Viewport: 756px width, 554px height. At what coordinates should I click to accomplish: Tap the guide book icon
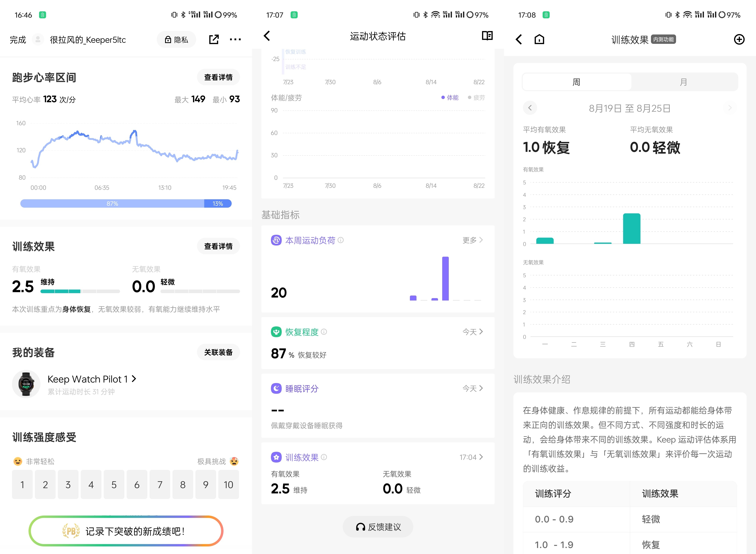click(x=487, y=35)
